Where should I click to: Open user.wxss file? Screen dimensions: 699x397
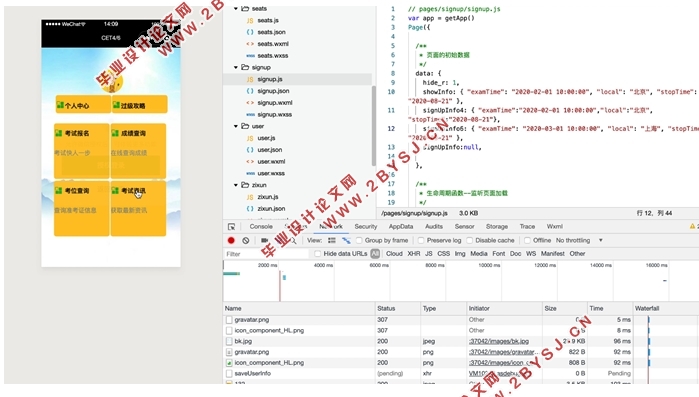point(271,173)
